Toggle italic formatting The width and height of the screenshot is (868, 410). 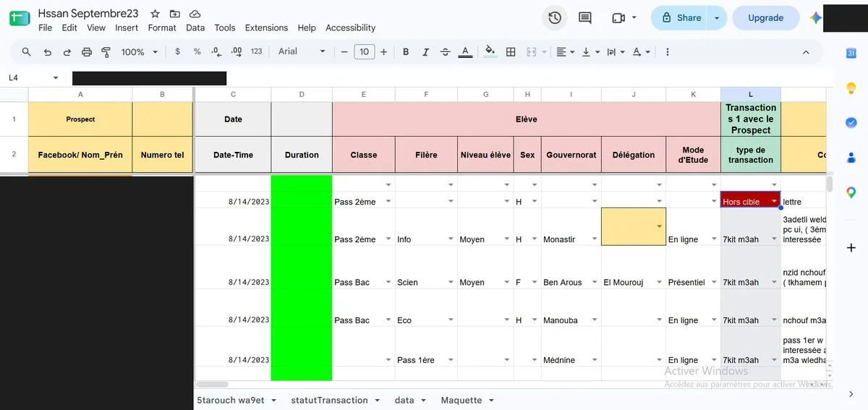(425, 52)
